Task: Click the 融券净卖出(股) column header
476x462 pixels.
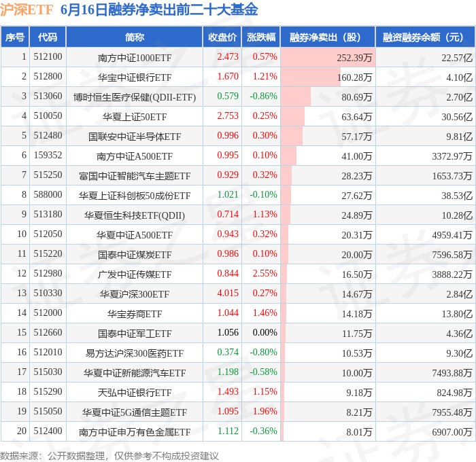Action: [x=328, y=37]
